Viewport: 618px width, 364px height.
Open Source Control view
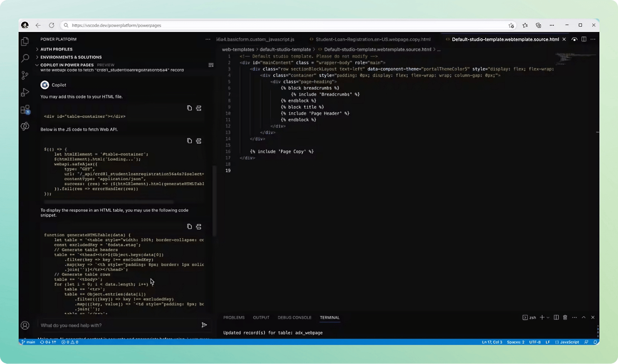[x=25, y=75]
